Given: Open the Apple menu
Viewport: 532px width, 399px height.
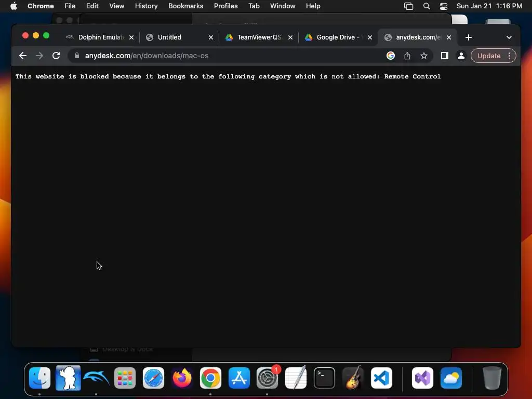Looking at the screenshot, I should (x=14, y=6).
